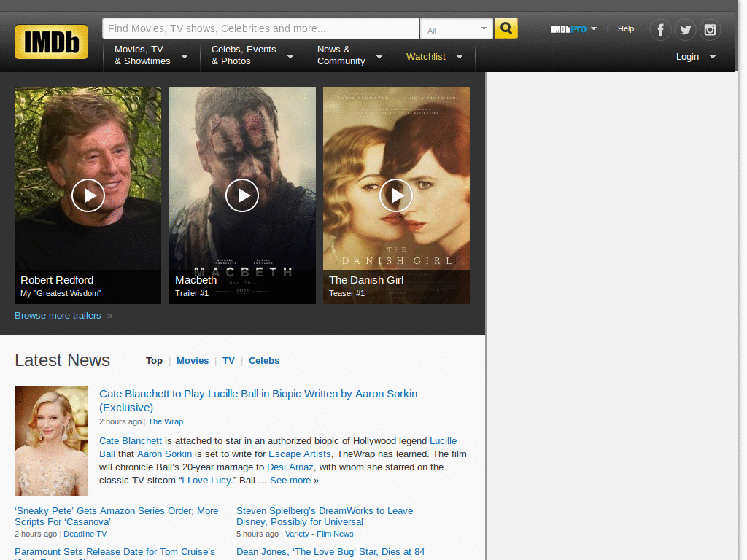The height and width of the screenshot is (560, 747).
Task: Play the Macbeth Trailer #1
Action: (242, 195)
